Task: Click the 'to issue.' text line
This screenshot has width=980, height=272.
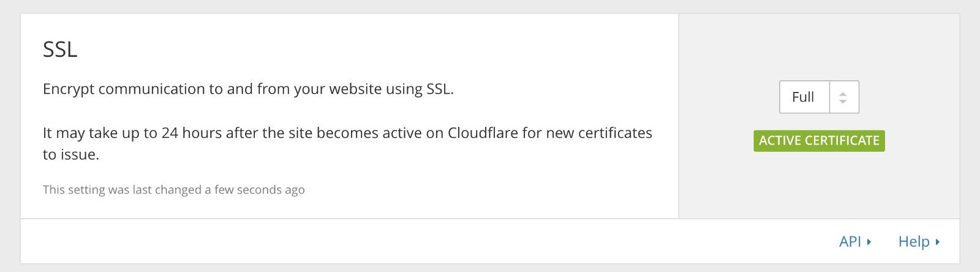Action: [x=71, y=154]
